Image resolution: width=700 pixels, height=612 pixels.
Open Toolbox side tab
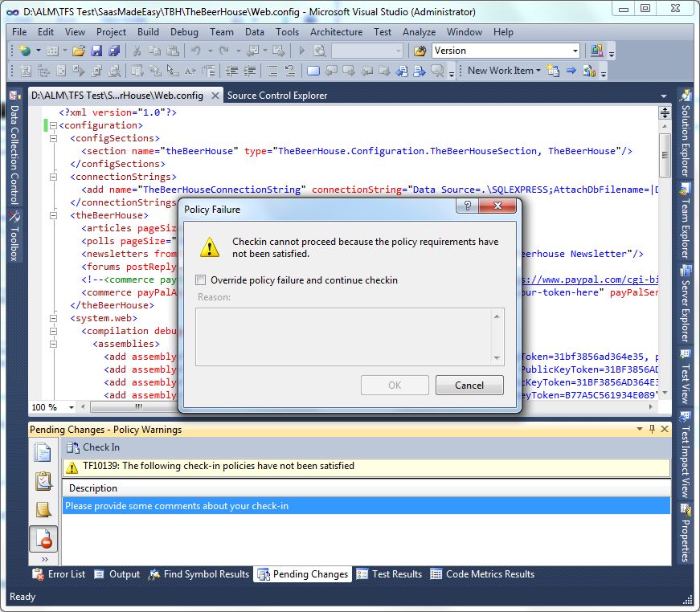(14, 236)
